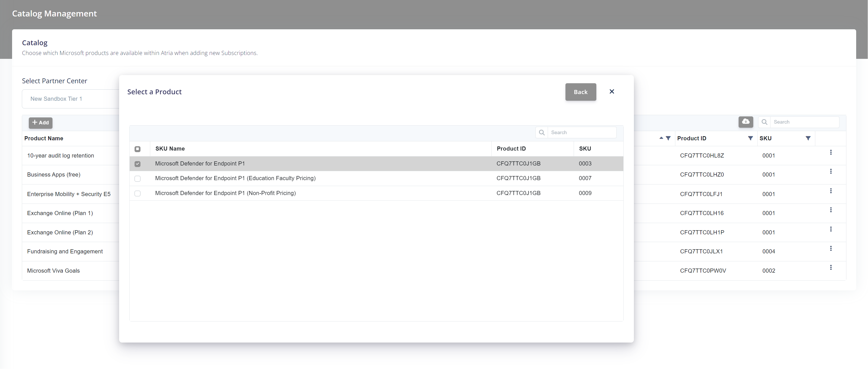Screen dimensions: 868x369
Task: Click the search magnifier in the Select a Product dialog
Action: tap(542, 132)
